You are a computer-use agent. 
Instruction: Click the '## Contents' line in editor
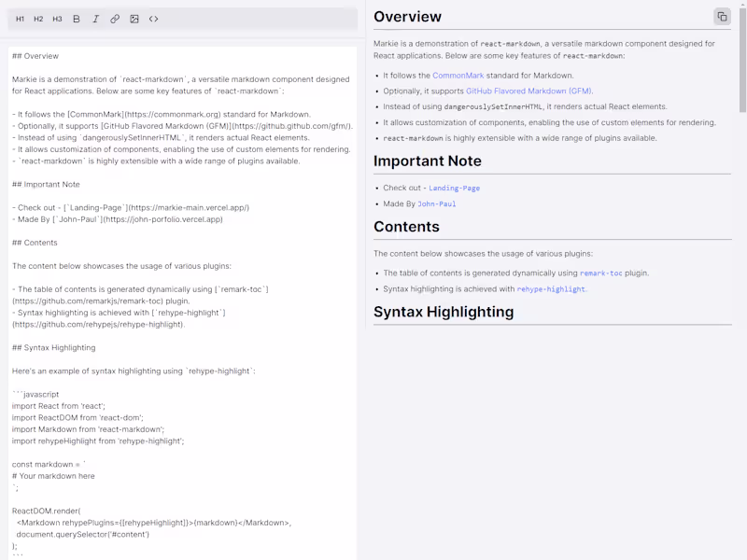[x=35, y=243]
